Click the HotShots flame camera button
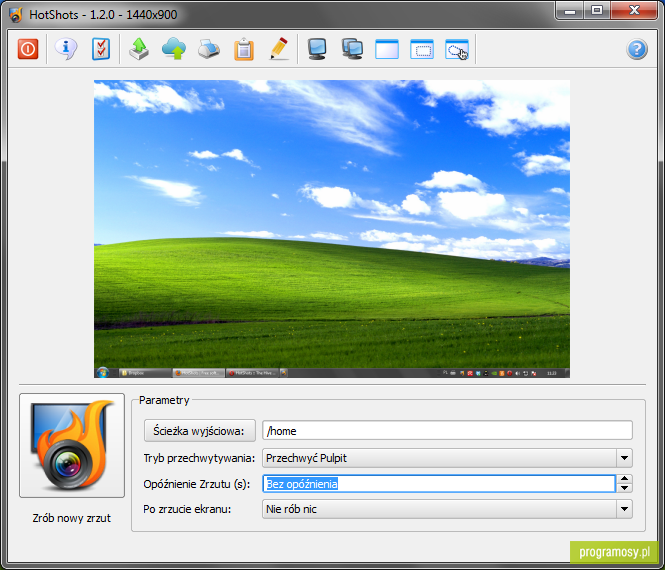Viewport: 665px width, 570px height. pyautogui.click(x=72, y=445)
